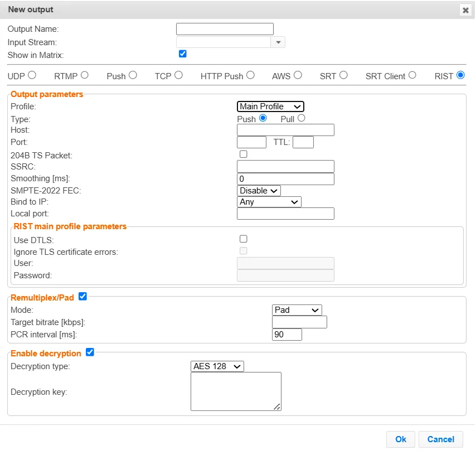476x455 pixels.
Task: Click the Smoothing [ms] input field
Action: [285, 179]
